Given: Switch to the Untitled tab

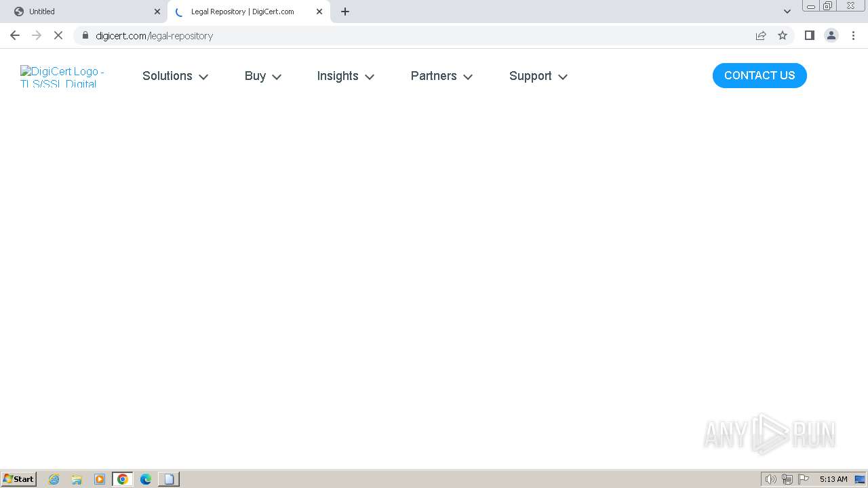Looking at the screenshot, I should (85, 12).
